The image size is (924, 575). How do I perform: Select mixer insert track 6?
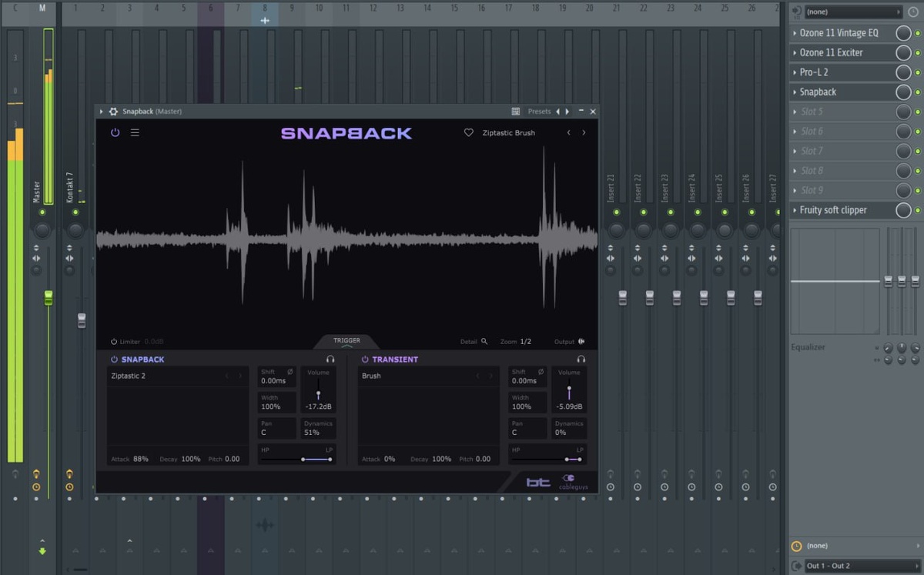(x=210, y=8)
